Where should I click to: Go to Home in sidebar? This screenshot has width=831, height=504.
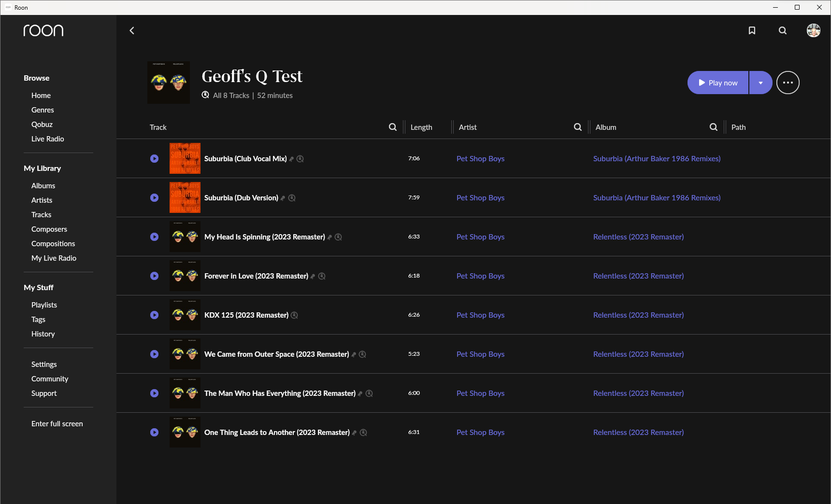coord(41,96)
